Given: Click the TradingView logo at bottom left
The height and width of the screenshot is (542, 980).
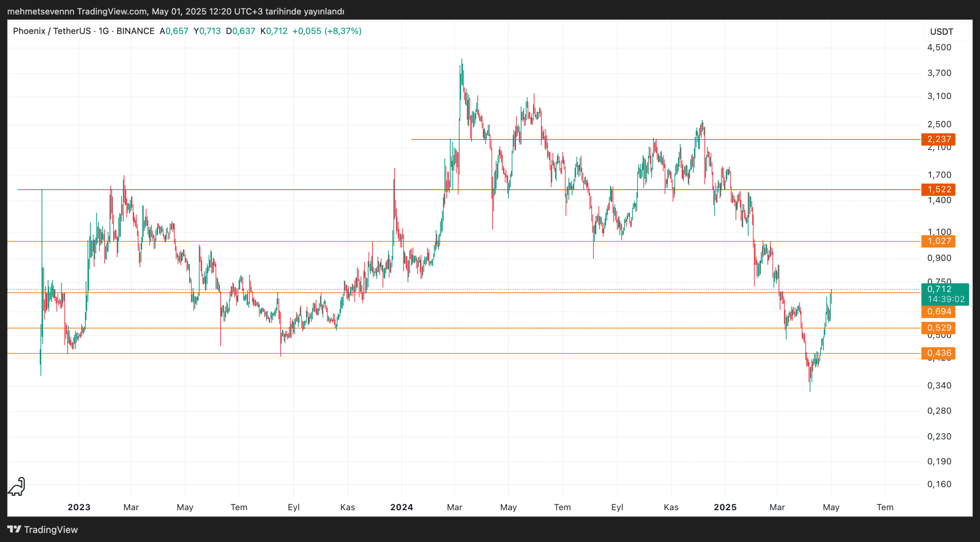Looking at the screenshot, I should (x=42, y=529).
